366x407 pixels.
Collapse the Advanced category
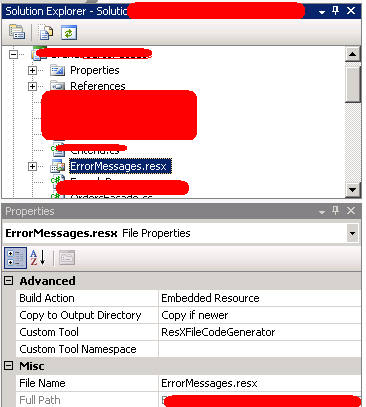9,281
